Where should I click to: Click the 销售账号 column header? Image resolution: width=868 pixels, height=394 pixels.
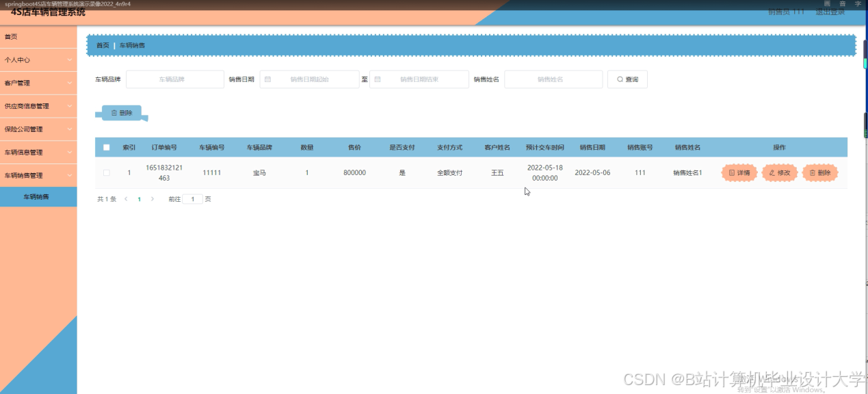(640, 147)
